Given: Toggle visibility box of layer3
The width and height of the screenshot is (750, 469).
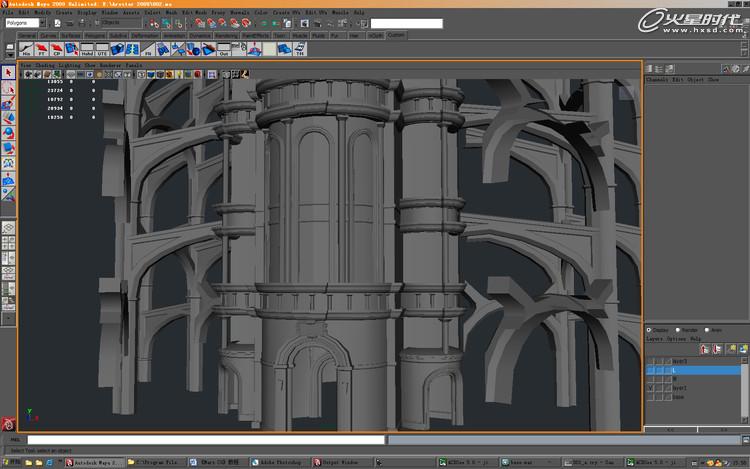Looking at the screenshot, I should pos(650,360).
